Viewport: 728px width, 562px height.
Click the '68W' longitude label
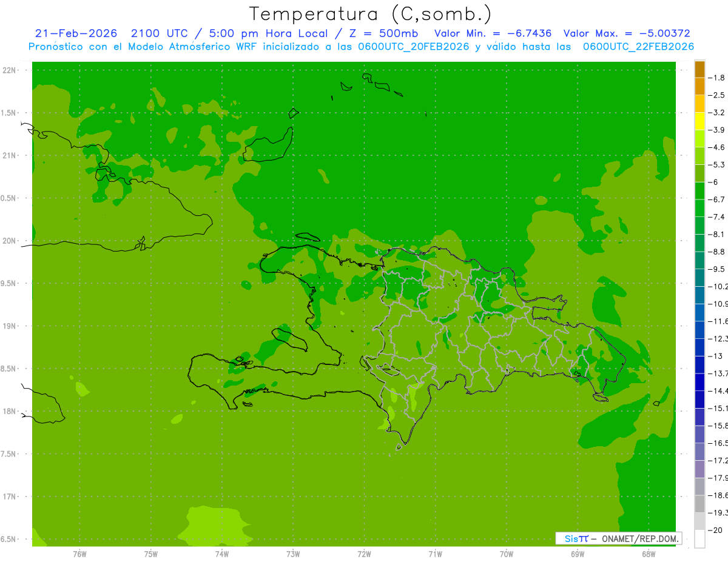tap(649, 554)
